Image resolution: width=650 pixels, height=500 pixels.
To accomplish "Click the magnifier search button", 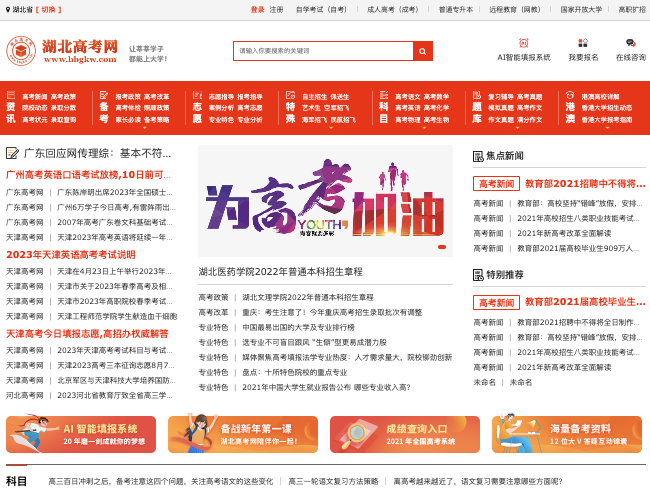I will click(423, 51).
